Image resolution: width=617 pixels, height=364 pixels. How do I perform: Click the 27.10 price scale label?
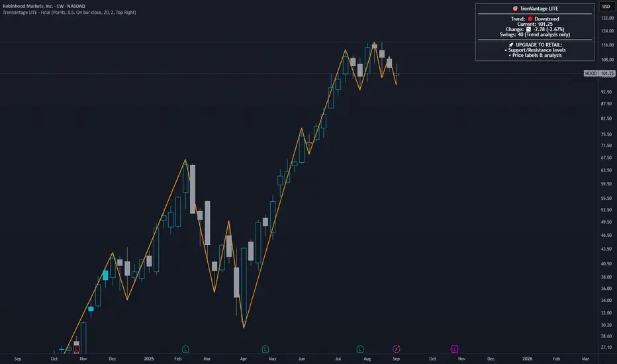[606, 347]
